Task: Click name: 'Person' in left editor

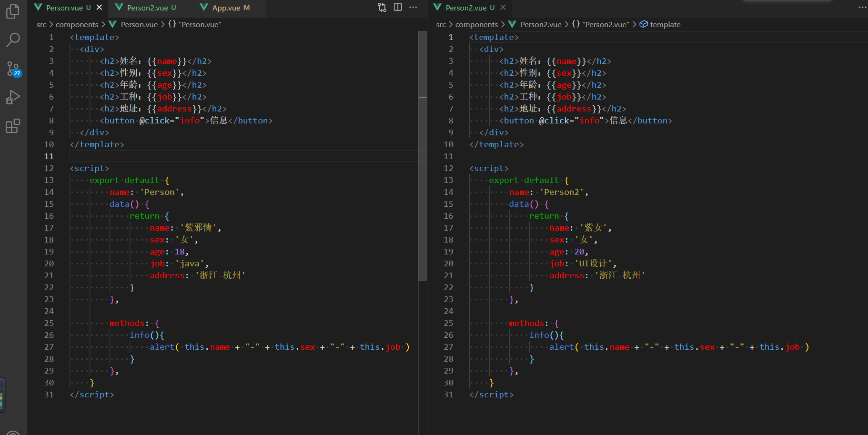Action: [x=147, y=192]
